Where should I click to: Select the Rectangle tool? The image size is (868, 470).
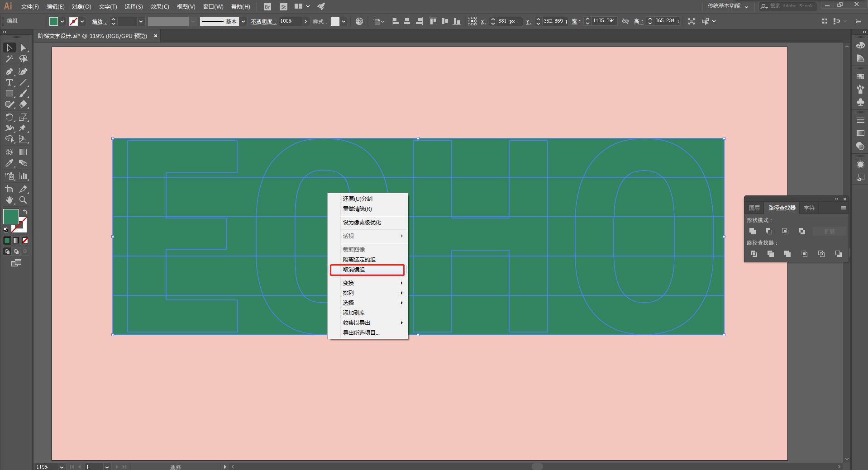pyautogui.click(x=9, y=93)
